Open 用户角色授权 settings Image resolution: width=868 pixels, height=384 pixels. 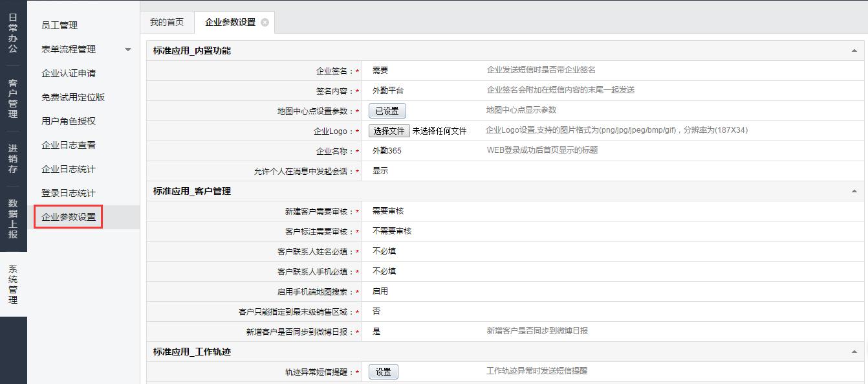tap(69, 121)
